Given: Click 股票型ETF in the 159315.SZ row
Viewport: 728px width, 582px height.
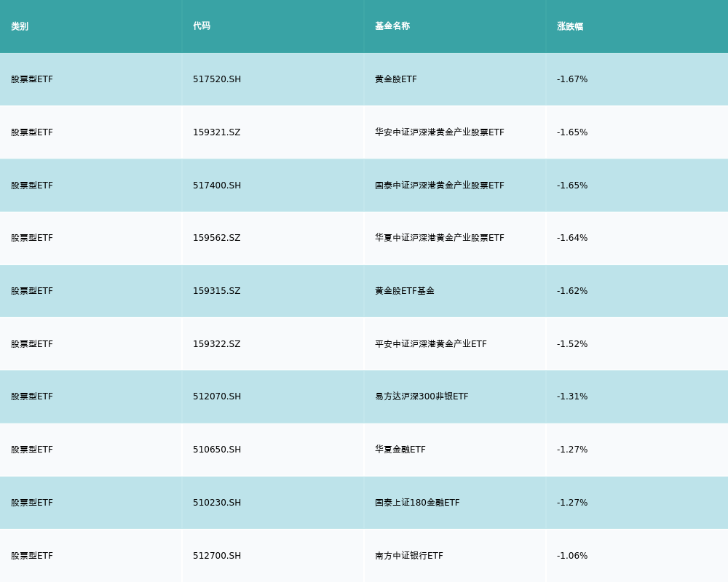Looking at the screenshot, I should click(x=32, y=291).
